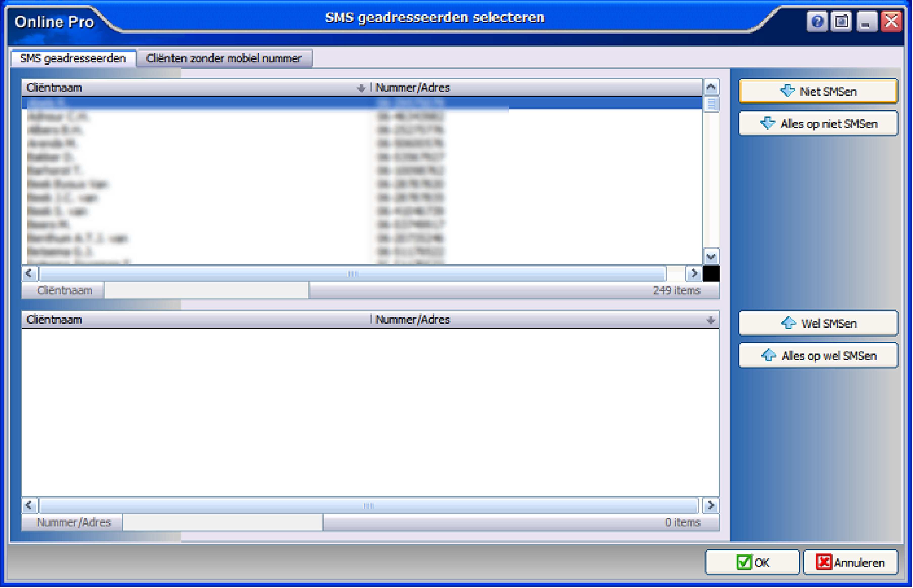
Task: Select the highlighted first client row
Action: pyautogui.click(x=362, y=103)
